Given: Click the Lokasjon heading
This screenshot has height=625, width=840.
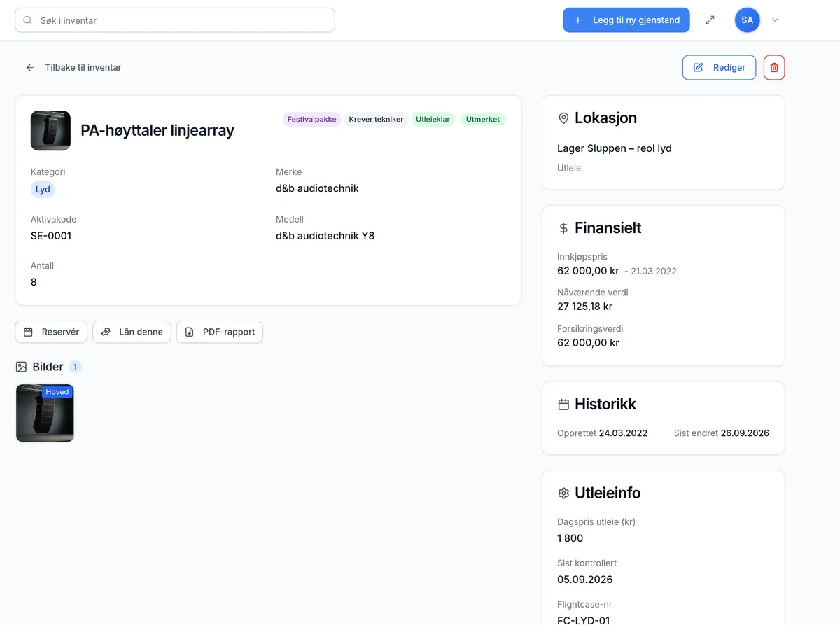Looking at the screenshot, I should (605, 118).
